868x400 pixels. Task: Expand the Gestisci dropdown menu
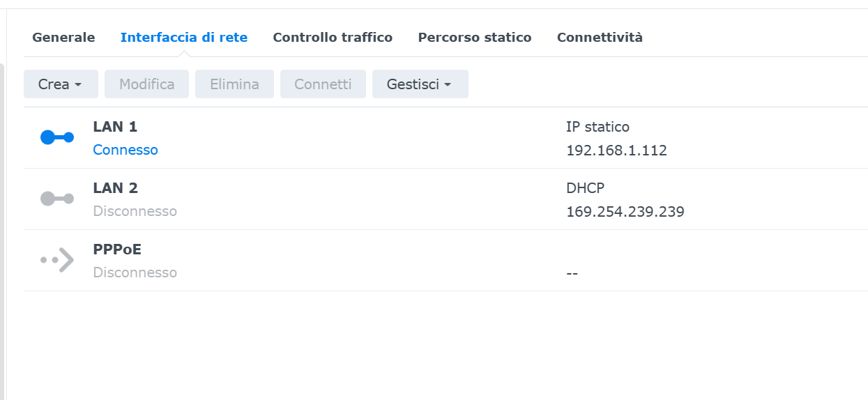[420, 84]
